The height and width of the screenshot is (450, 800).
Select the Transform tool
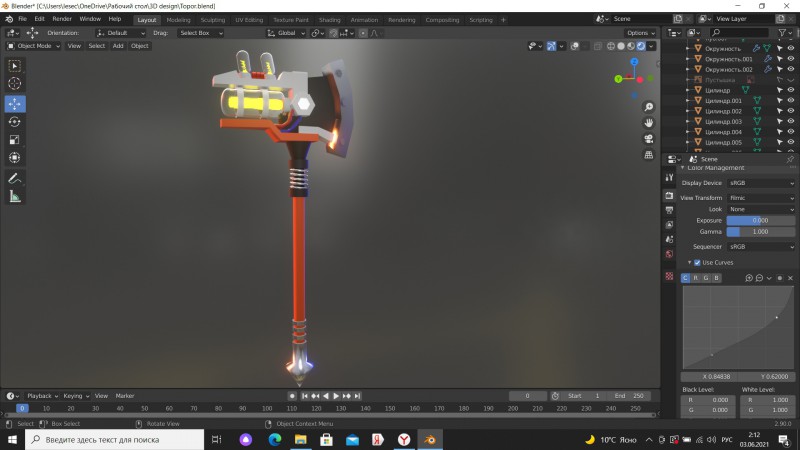[x=14, y=158]
